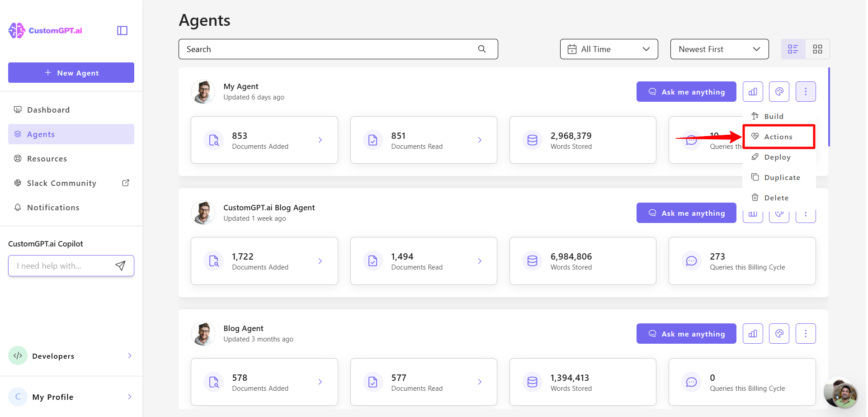Click My Agent avatar image
868x417 pixels.
203,92
